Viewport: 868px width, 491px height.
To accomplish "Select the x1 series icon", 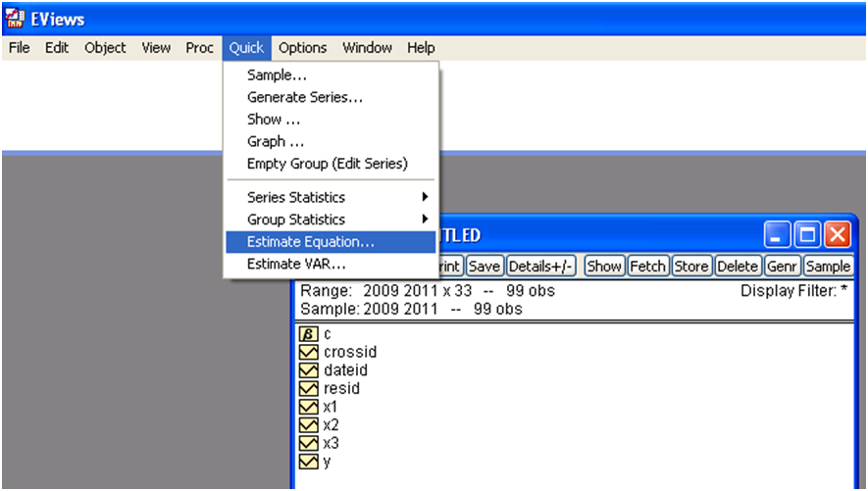I will [x=308, y=407].
